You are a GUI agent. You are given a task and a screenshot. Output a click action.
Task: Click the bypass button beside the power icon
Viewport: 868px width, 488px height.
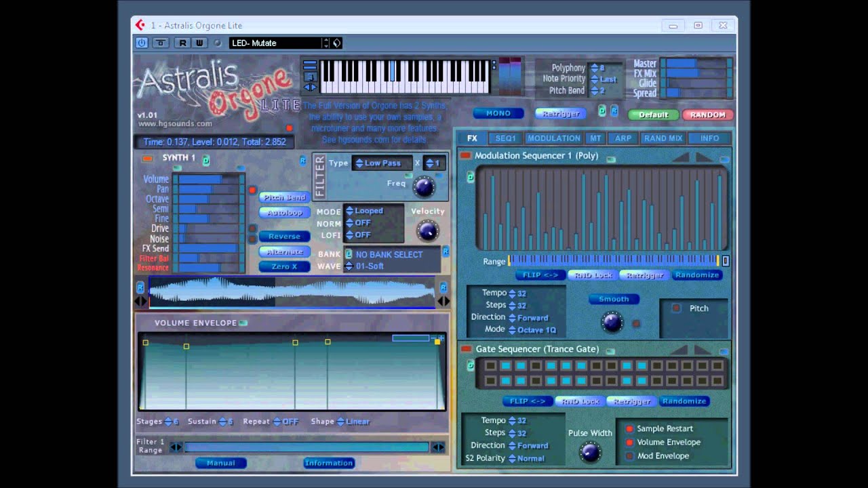tap(161, 43)
